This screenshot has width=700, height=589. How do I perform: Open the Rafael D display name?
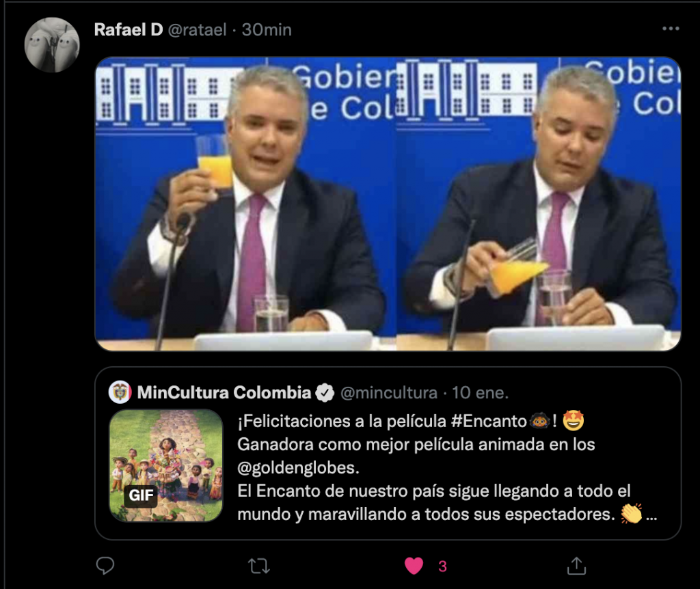click(x=129, y=29)
